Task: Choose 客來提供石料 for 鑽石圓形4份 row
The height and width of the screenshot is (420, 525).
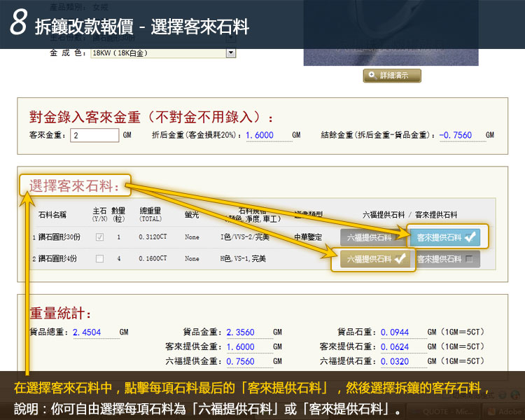Action: (x=446, y=259)
